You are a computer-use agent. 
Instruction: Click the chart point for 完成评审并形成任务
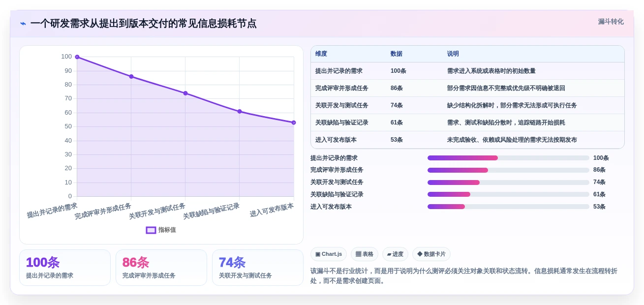click(131, 76)
